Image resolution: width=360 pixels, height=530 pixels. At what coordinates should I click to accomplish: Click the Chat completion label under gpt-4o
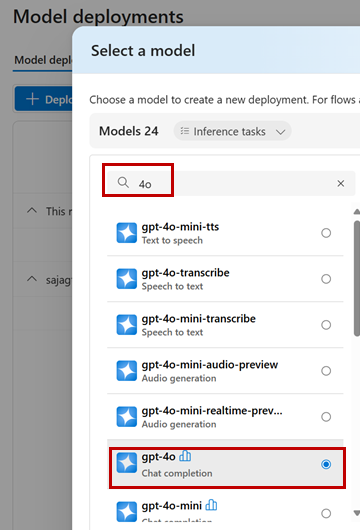tap(177, 473)
